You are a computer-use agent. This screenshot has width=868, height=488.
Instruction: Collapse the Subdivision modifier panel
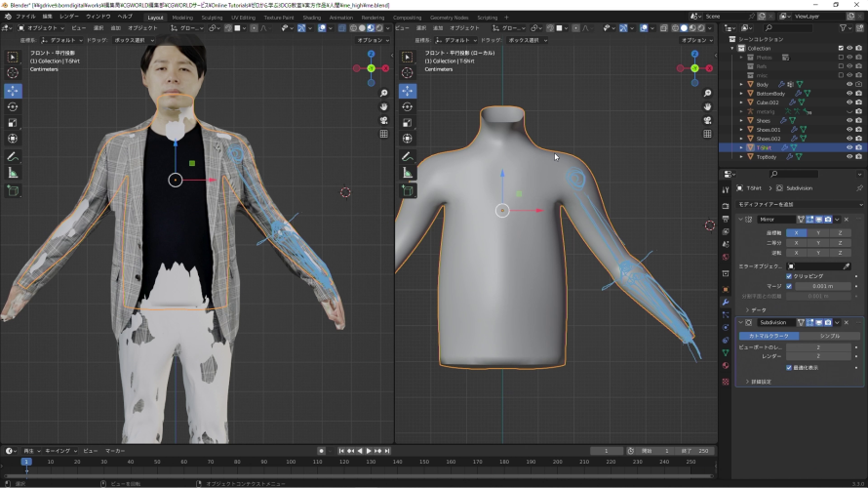(740, 322)
